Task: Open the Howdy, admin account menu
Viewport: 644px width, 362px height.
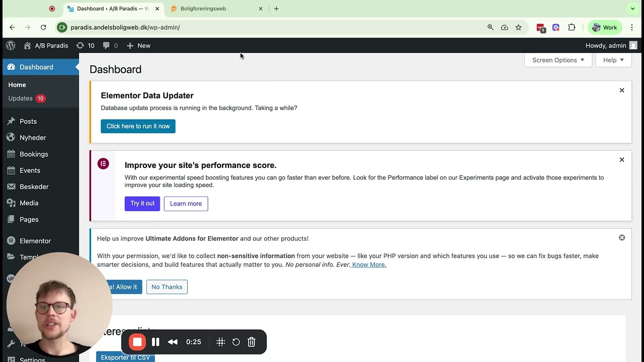Action: [611, 45]
